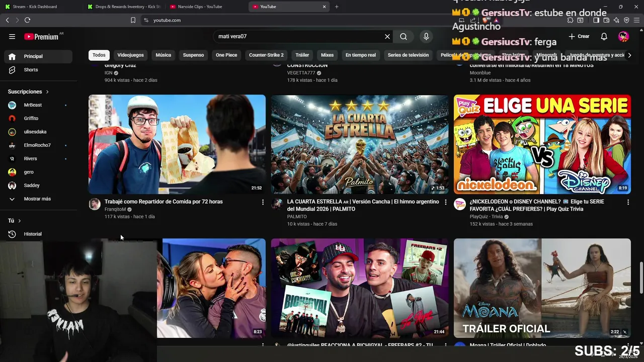Open options for La Cuarta Estrella video

coord(445,202)
